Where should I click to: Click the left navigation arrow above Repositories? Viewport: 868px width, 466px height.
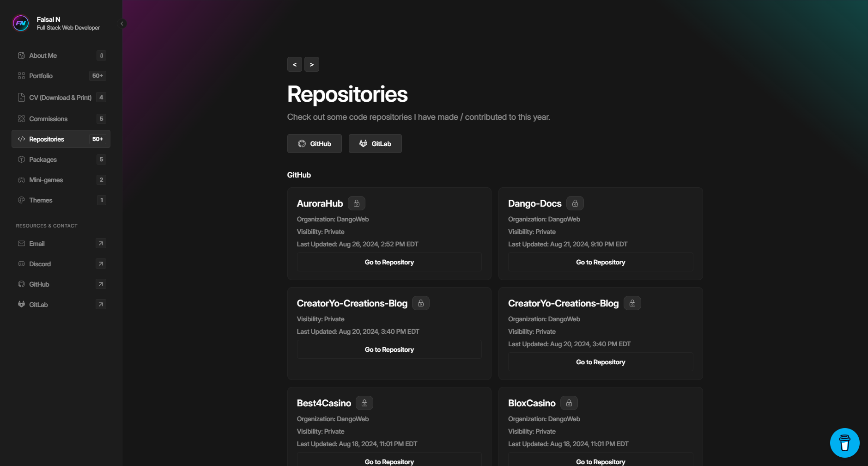[294, 64]
